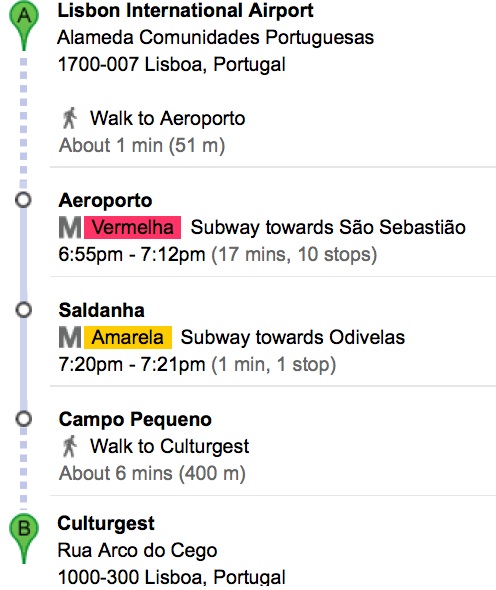Click the green B destination marker pin
Screen dimensions: 496x590
(x=24, y=539)
